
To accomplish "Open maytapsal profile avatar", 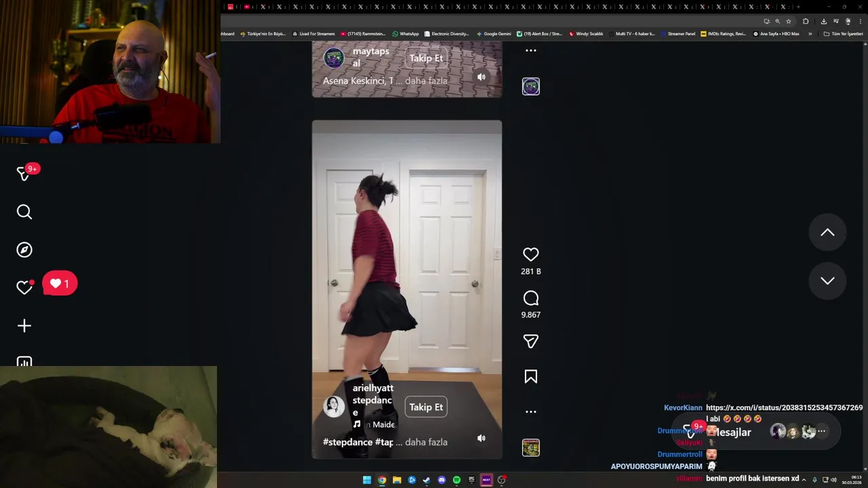I will pos(334,58).
